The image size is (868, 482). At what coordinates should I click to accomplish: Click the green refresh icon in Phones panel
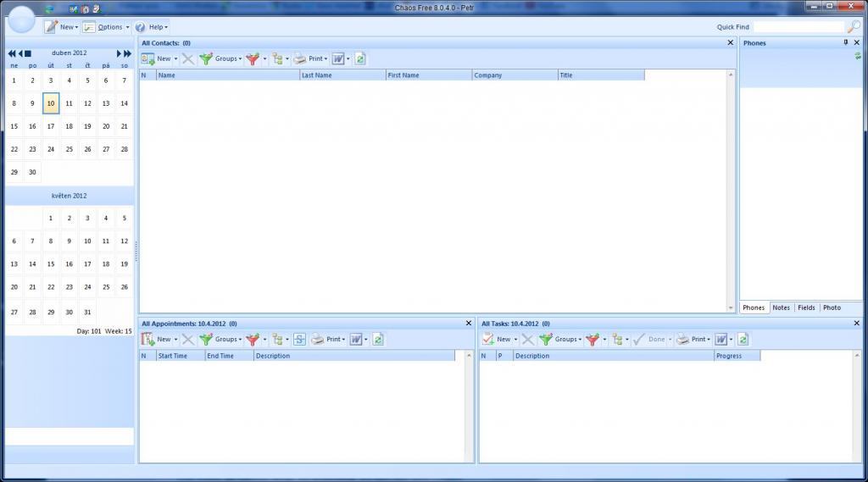(858, 56)
